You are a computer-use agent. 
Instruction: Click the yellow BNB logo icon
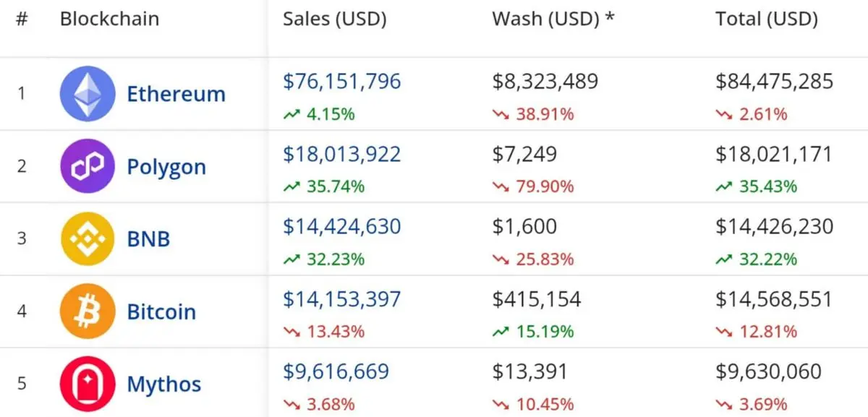pos(88,238)
